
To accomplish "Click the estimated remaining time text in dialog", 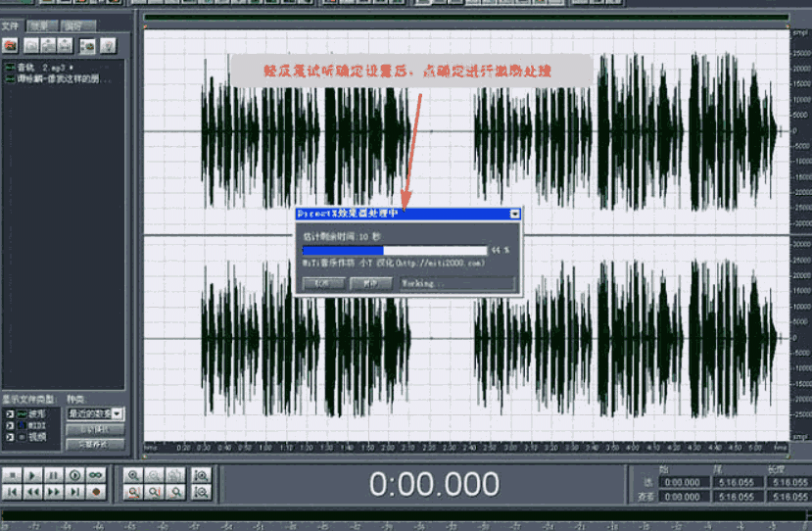I will [x=342, y=237].
